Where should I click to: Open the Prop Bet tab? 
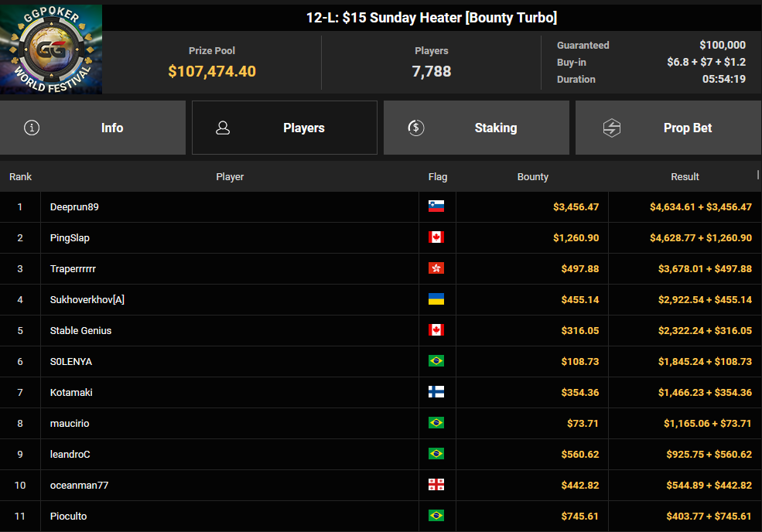tap(668, 128)
